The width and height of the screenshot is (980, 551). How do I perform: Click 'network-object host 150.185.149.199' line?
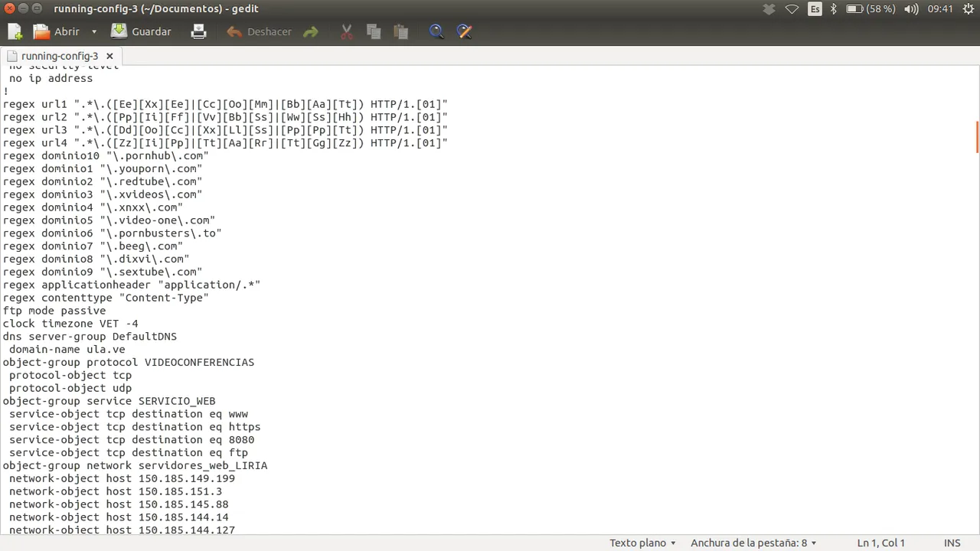click(x=122, y=478)
